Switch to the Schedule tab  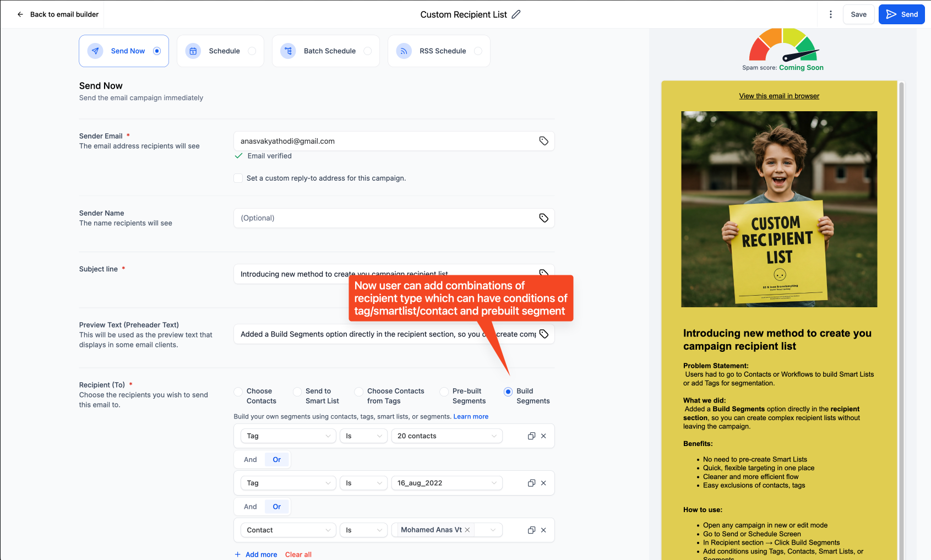[220, 51]
